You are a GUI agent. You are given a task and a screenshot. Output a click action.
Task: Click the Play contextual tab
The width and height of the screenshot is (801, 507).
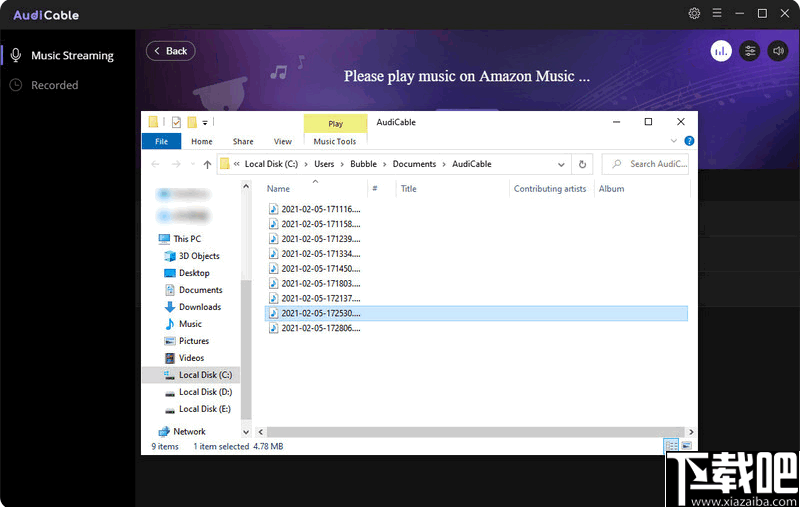coord(335,124)
